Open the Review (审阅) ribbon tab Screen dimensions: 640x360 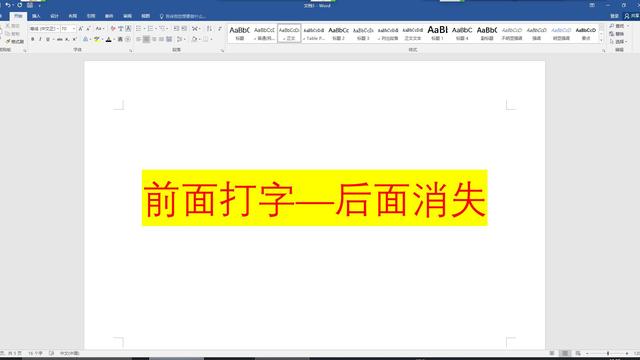click(127, 16)
